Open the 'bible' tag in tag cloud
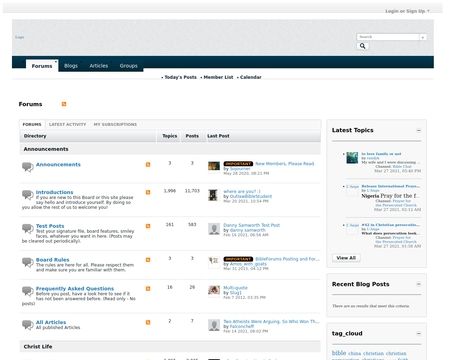The height and width of the screenshot is (360, 450). pyautogui.click(x=339, y=353)
